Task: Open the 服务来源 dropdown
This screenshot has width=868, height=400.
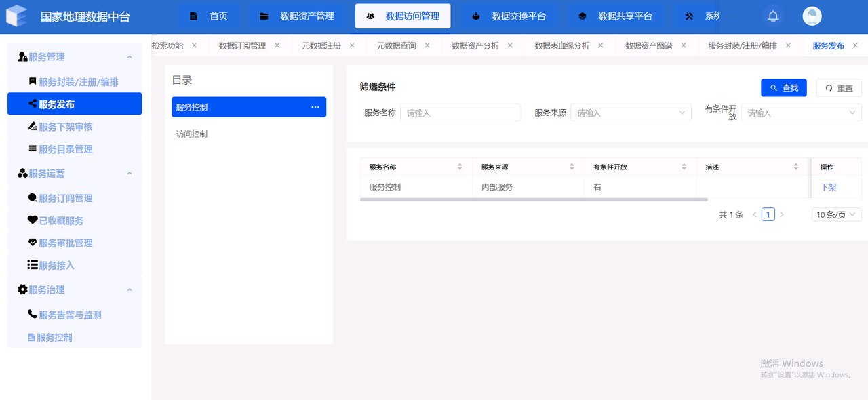Action: pos(631,113)
